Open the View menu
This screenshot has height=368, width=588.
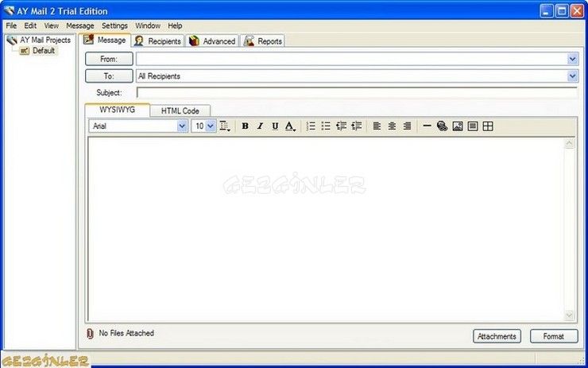(52, 25)
